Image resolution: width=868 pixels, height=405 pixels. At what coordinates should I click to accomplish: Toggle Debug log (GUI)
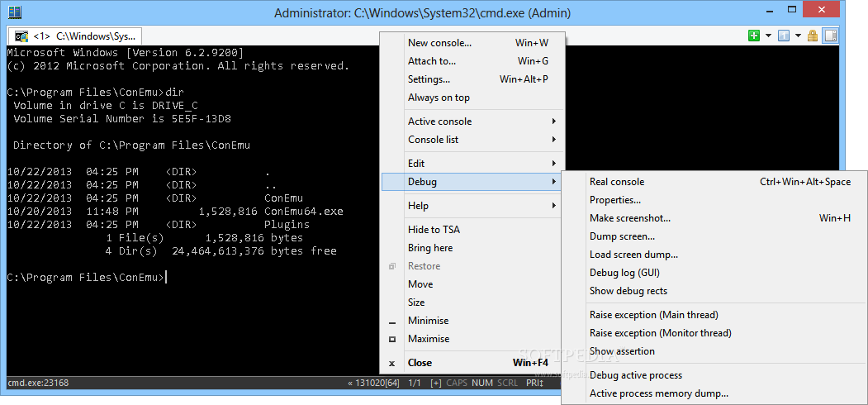(x=714, y=273)
